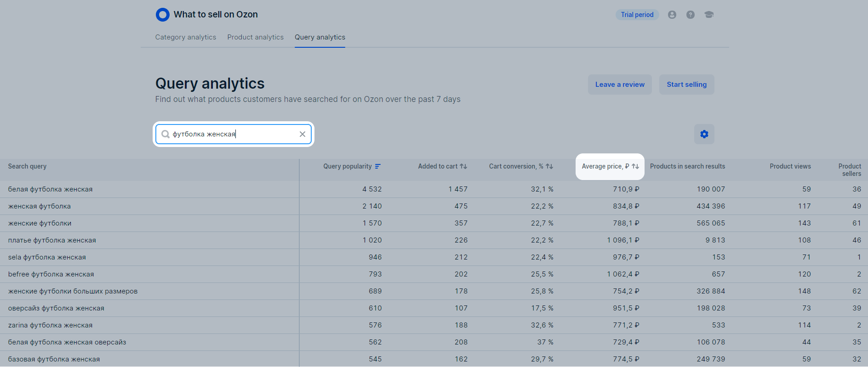Sort table by Average price column
868x367 pixels.
click(x=610, y=166)
